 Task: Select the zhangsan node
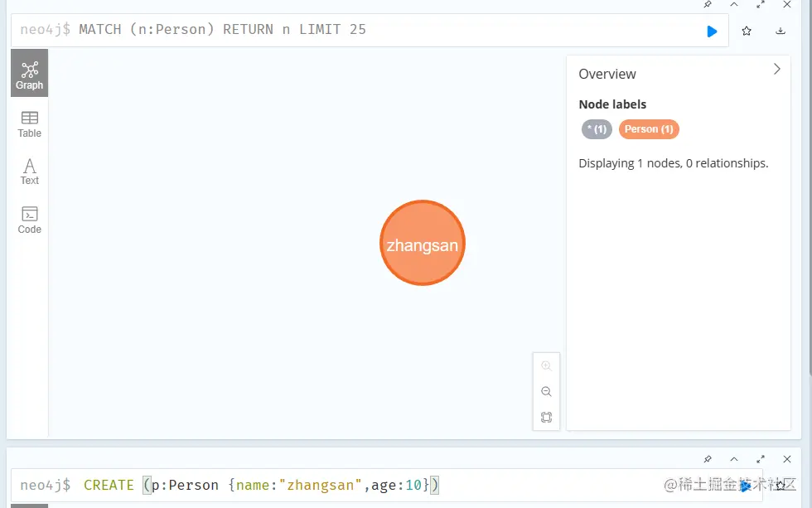click(423, 243)
